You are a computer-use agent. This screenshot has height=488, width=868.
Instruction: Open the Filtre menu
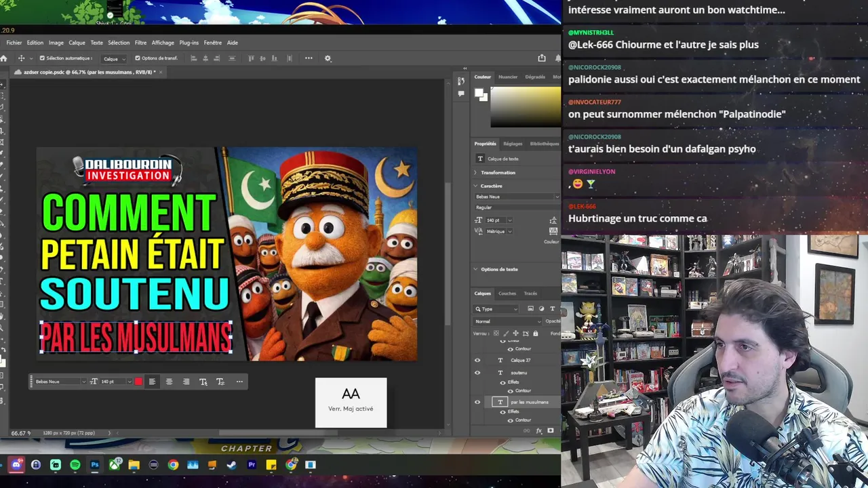point(140,43)
